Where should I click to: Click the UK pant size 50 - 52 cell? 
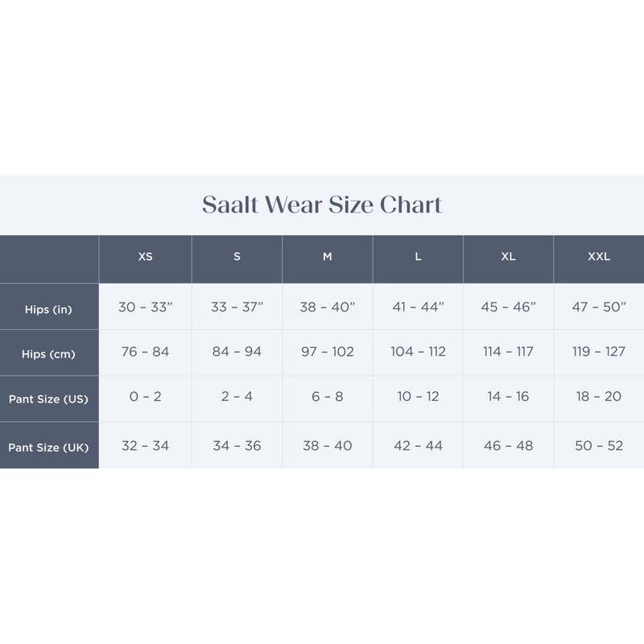pos(599,445)
